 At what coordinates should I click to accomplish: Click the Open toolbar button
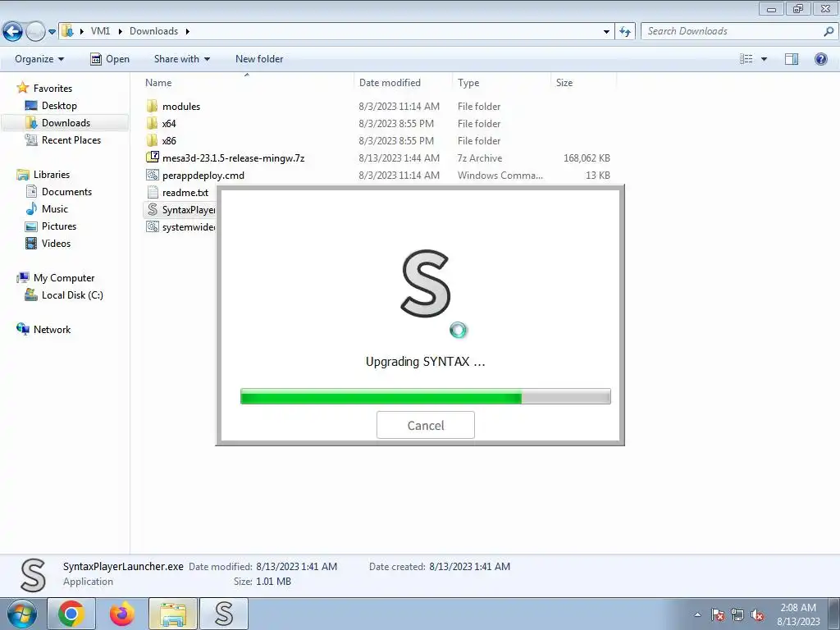pyautogui.click(x=110, y=59)
